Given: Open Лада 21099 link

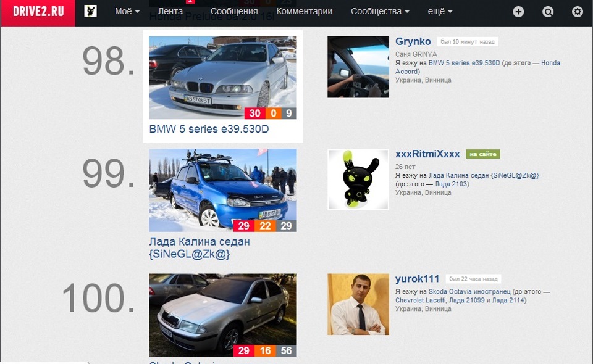Looking at the screenshot, I should click(466, 300).
